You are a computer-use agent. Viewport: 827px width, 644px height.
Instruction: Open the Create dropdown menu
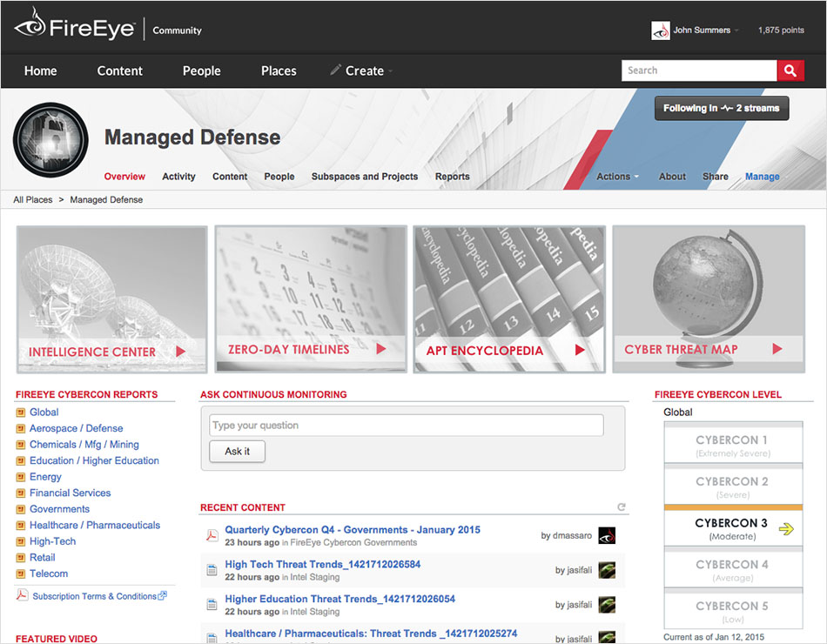(x=362, y=70)
